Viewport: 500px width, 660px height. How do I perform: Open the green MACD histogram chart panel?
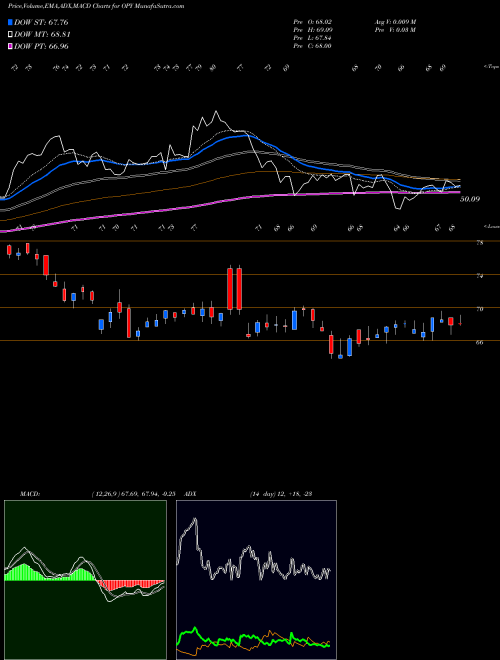click(85, 580)
